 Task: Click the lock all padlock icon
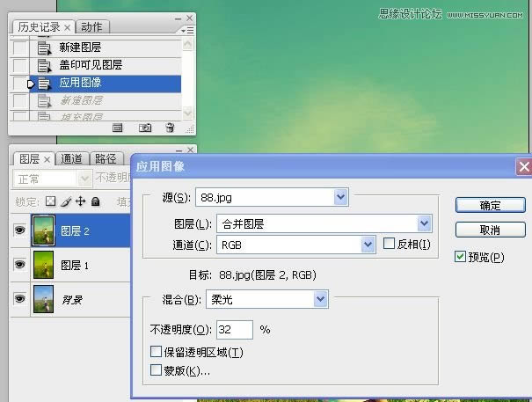click(x=95, y=201)
